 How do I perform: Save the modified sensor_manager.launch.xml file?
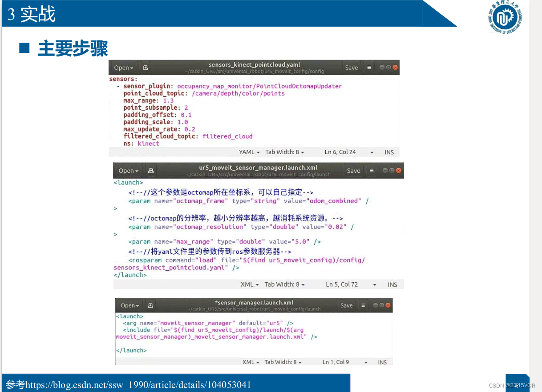tap(347, 305)
